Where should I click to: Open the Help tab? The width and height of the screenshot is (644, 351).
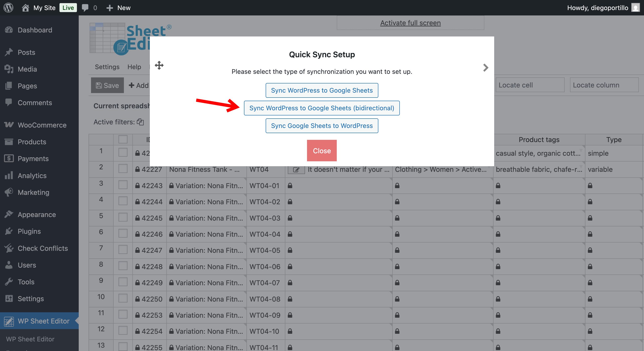(x=134, y=66)
